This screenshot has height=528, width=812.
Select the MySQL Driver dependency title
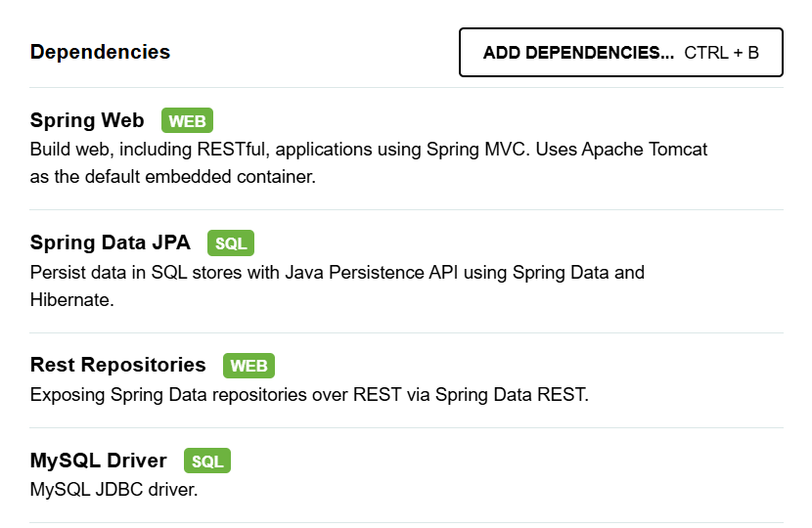pos(99,460)
